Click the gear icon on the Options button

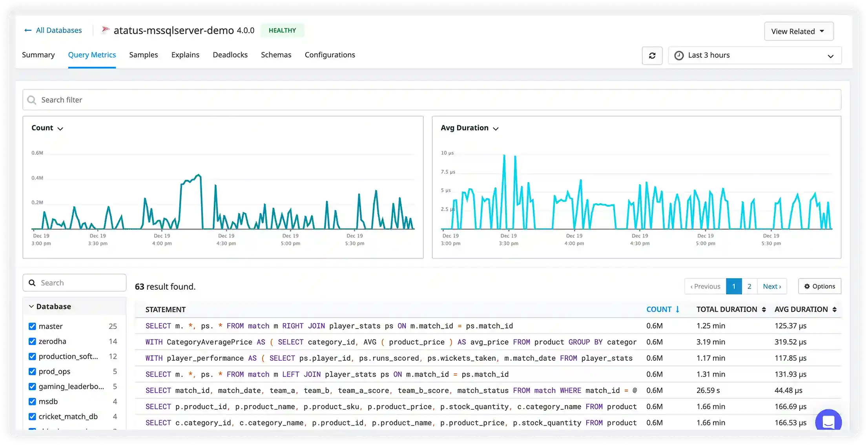click(807, 286)
